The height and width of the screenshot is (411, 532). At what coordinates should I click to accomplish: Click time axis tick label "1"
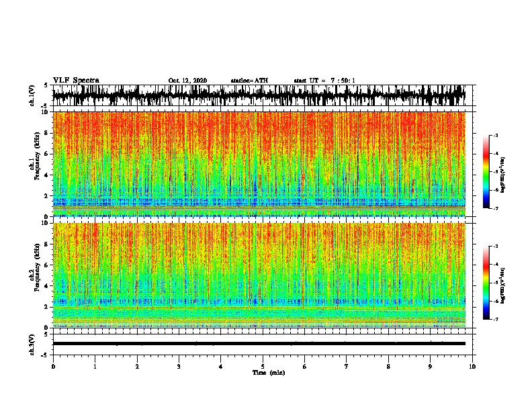95,367
